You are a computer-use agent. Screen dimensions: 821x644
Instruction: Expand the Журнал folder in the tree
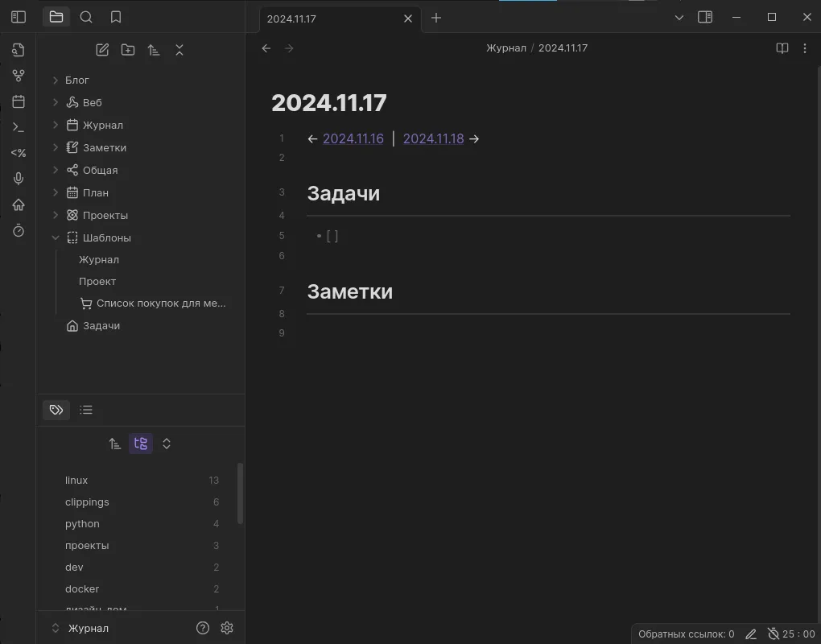(56, 126)
